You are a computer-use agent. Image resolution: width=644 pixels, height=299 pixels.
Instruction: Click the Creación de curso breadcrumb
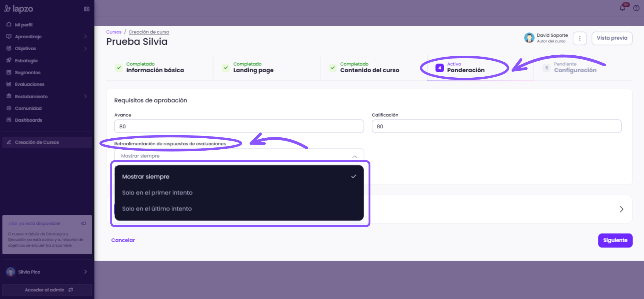tap(149, 32)
